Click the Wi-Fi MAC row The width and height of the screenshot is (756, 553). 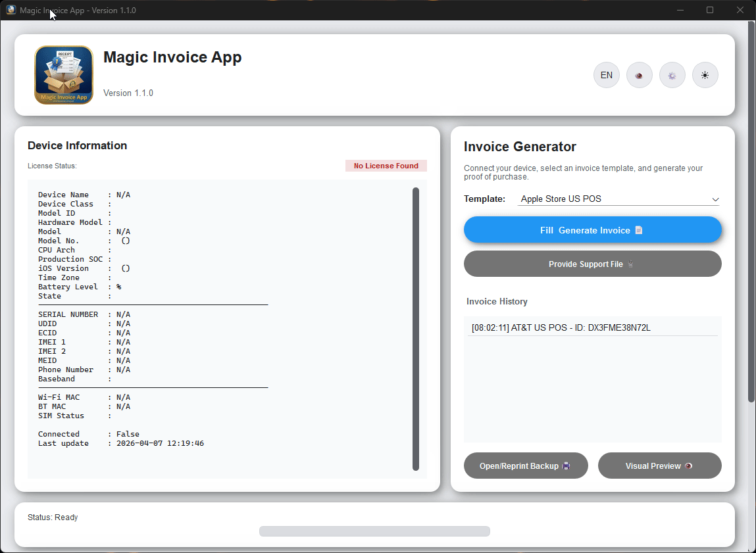(84, 397)
